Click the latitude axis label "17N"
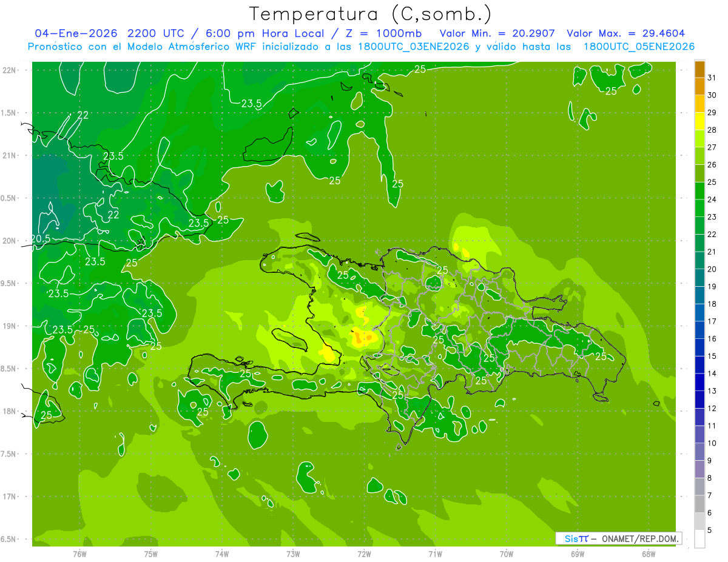Image resolution: width=728 pixels, height=562 pixels. click(x=10, y=497)
